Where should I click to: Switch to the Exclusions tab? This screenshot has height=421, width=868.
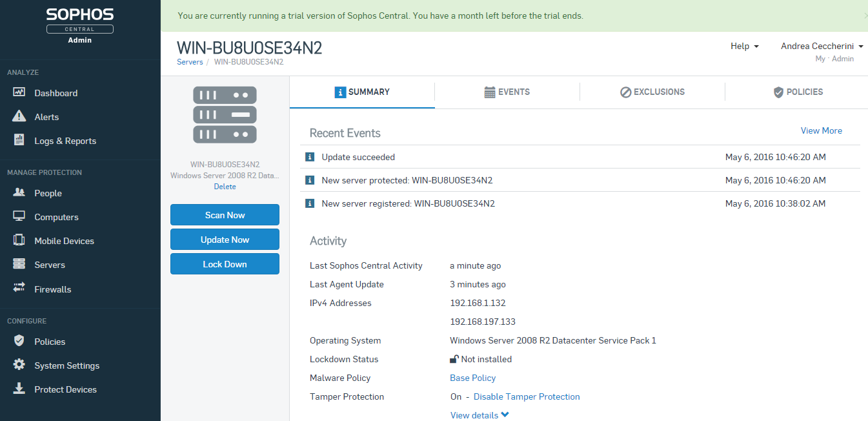[x=652, y=92]
